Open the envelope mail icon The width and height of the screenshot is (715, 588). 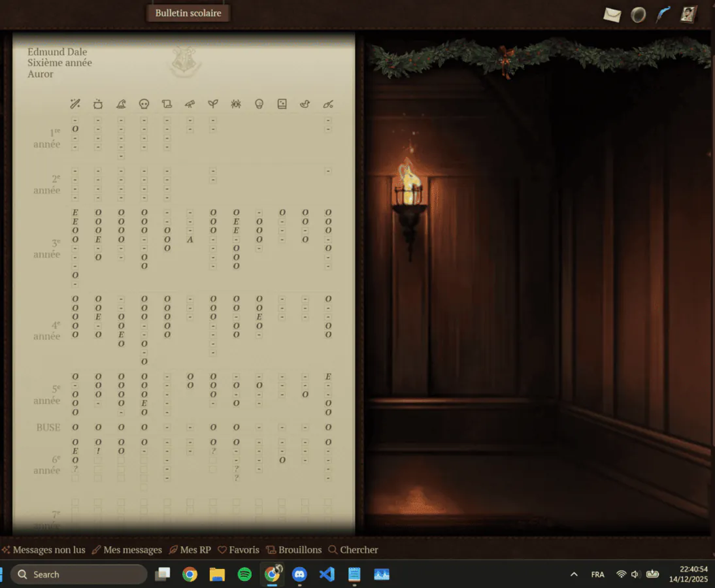tap(612, 14)
